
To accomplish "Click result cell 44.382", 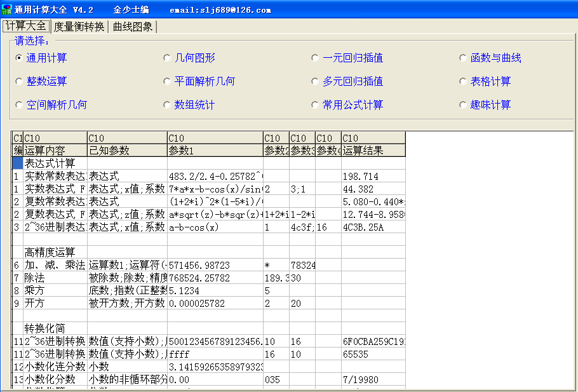I will 373,189.
